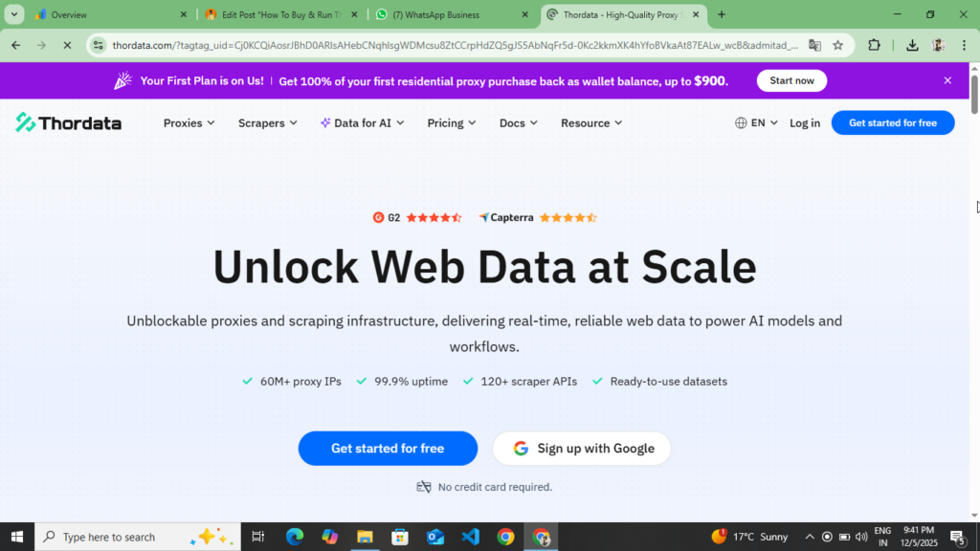Open Chrome downloads via the download icon
980x551 pixels.
(912, 45)
